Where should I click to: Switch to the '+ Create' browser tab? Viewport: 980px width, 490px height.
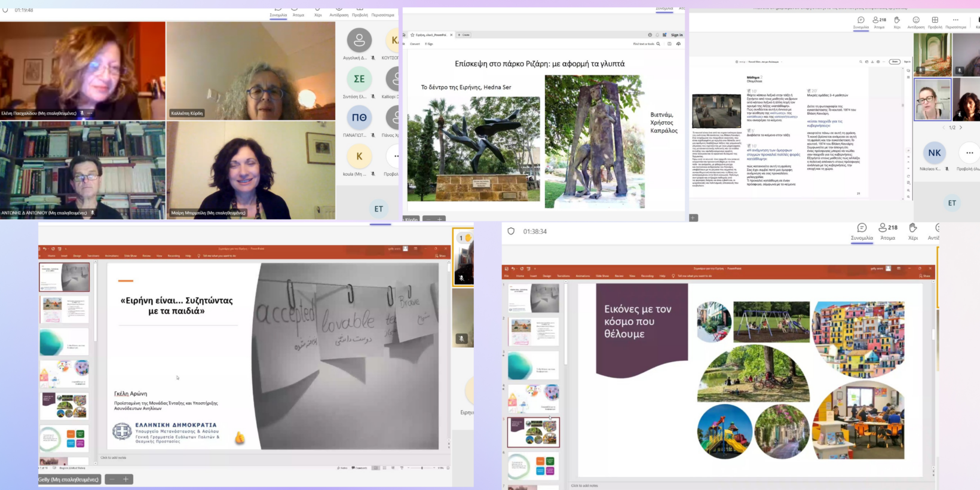point(464,35)
